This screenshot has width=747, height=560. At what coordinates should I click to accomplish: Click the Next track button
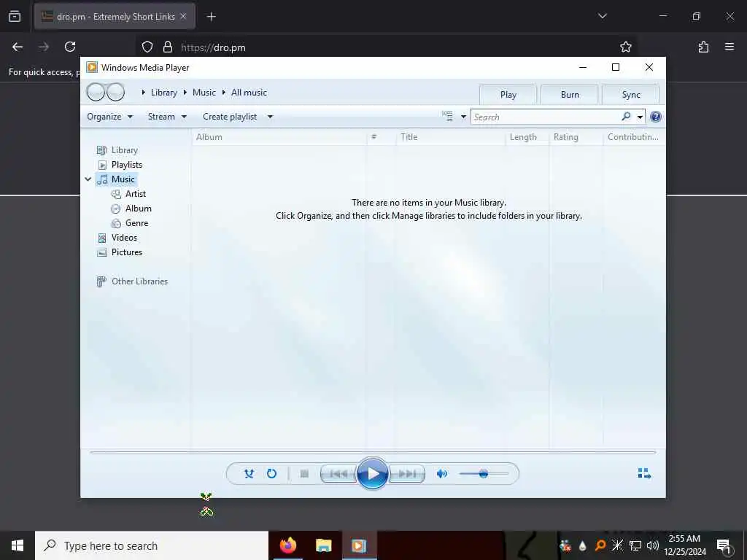(406, 474)
